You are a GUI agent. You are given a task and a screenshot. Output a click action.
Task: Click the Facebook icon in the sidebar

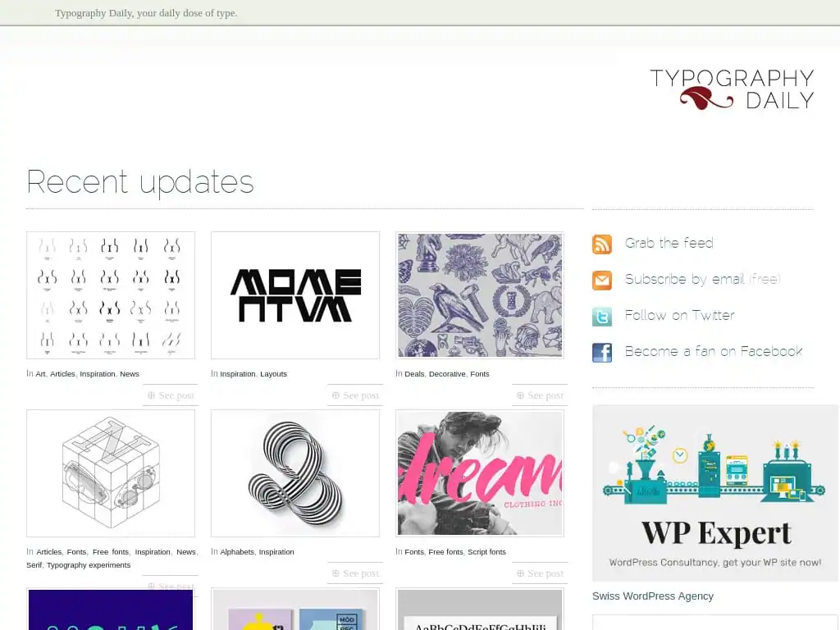(602, 353)
